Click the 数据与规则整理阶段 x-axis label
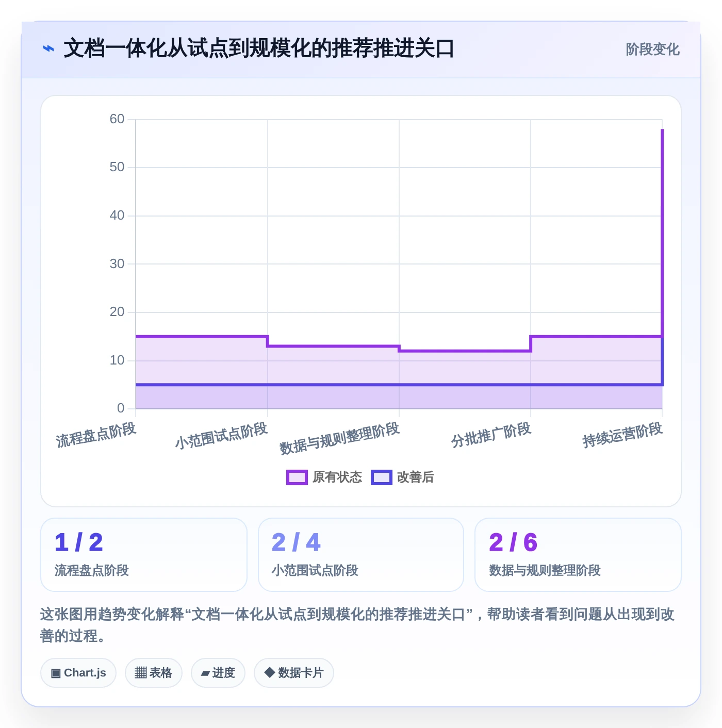722x728 pixels. 340,438
